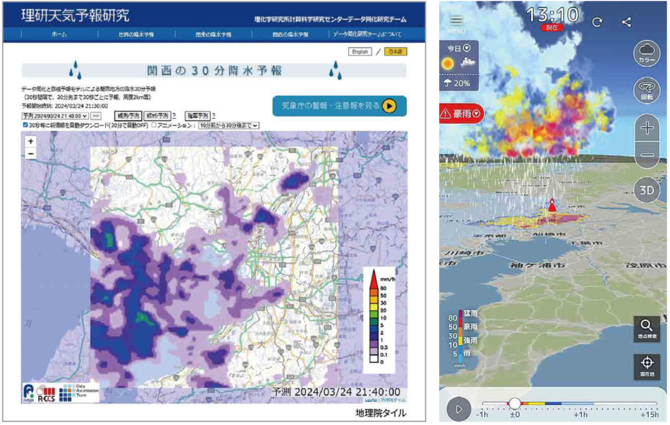Jump to +15h on the radar timeline
Screen dimensions: 670x425
(649, 414)
